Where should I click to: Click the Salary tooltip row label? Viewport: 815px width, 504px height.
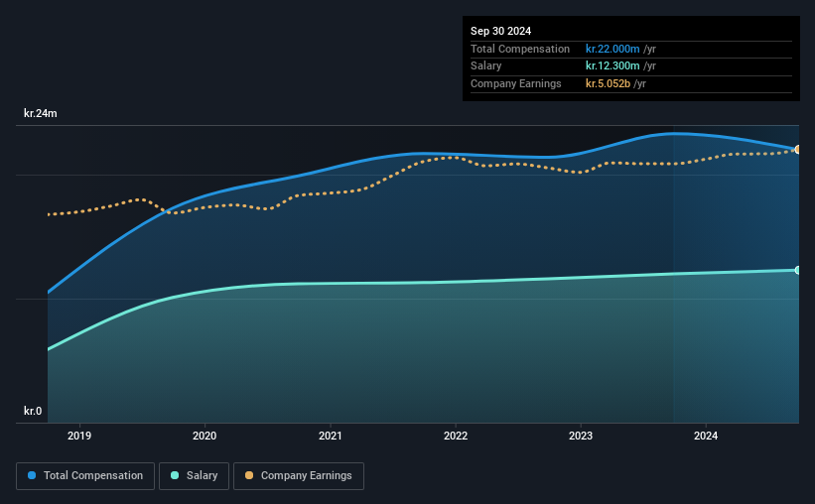pyautogui.click(x=486, y=66)
